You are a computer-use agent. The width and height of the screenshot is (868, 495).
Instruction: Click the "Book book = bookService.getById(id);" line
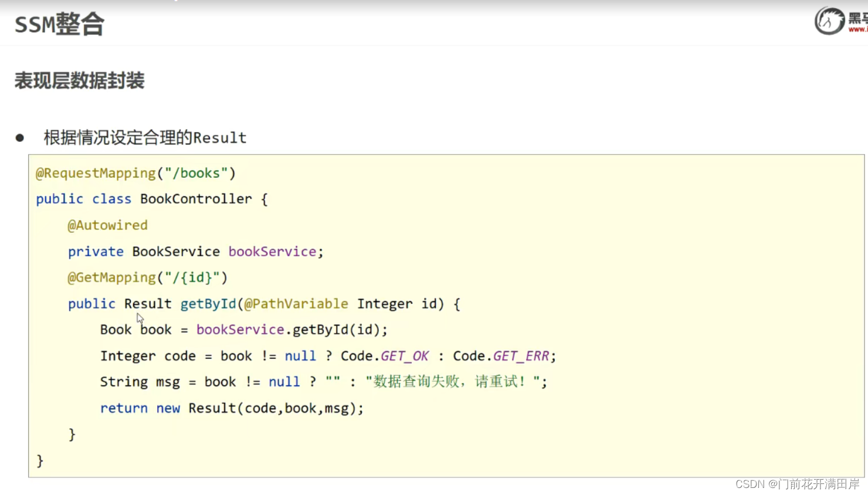click(244, 330)
